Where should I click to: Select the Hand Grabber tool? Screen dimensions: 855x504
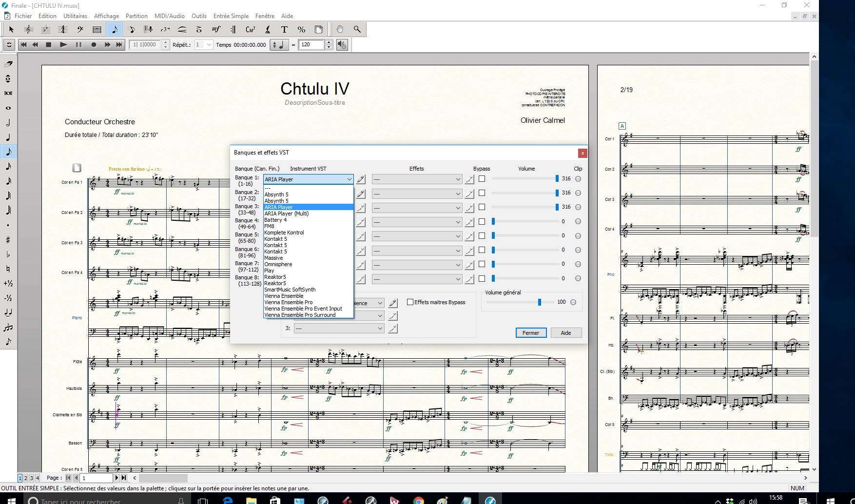click(340, 29)
